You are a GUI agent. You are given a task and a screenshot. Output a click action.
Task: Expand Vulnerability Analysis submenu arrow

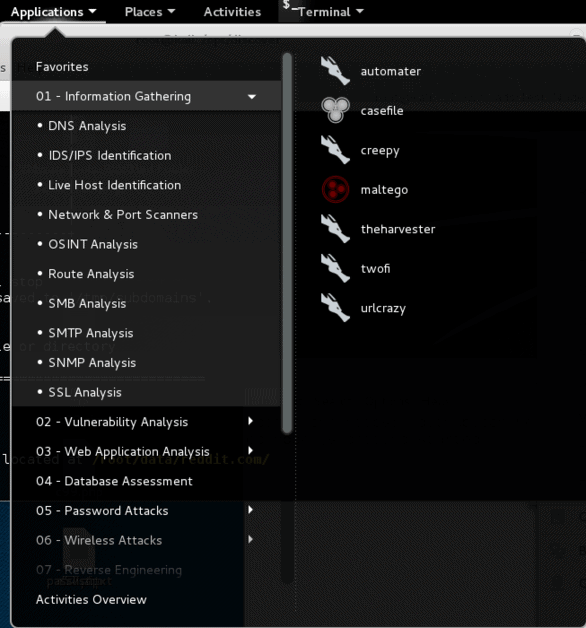pos(251,421)
